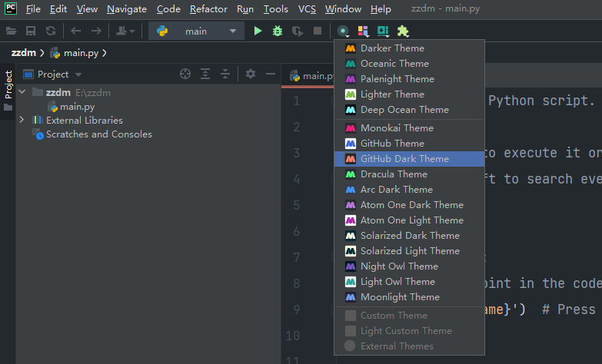Image resolution: width=602 pixels, height=364 pixels.
Task: Open the File menu
Action: [x=33, y=8]
